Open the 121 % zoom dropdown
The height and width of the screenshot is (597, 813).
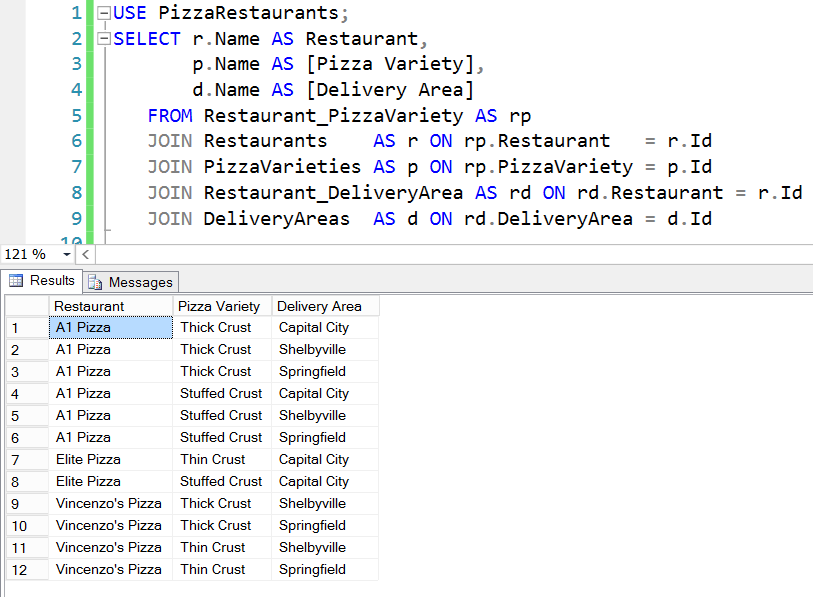click(66, 254)
